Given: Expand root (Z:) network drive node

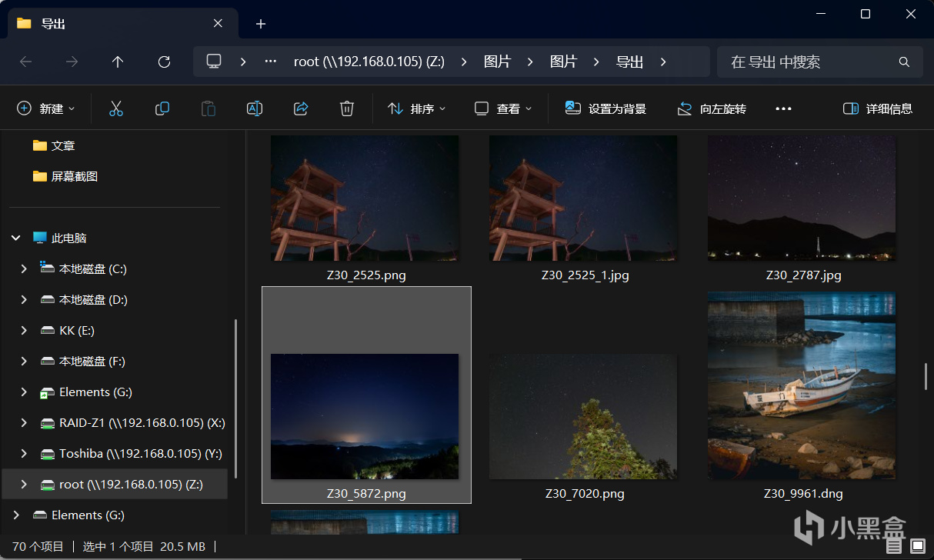Looking at the screenshot, I should point(24,485).
